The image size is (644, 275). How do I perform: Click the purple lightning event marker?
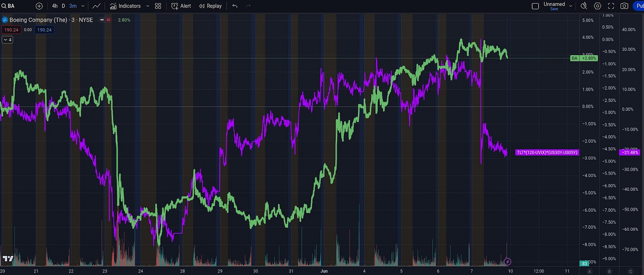click(x=508, y=261)
